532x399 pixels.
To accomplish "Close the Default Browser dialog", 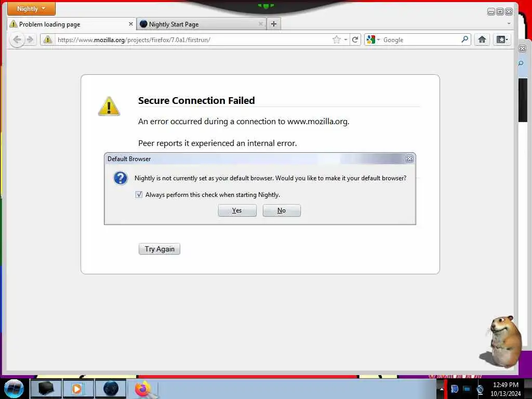I will click(x=409, y=159).
